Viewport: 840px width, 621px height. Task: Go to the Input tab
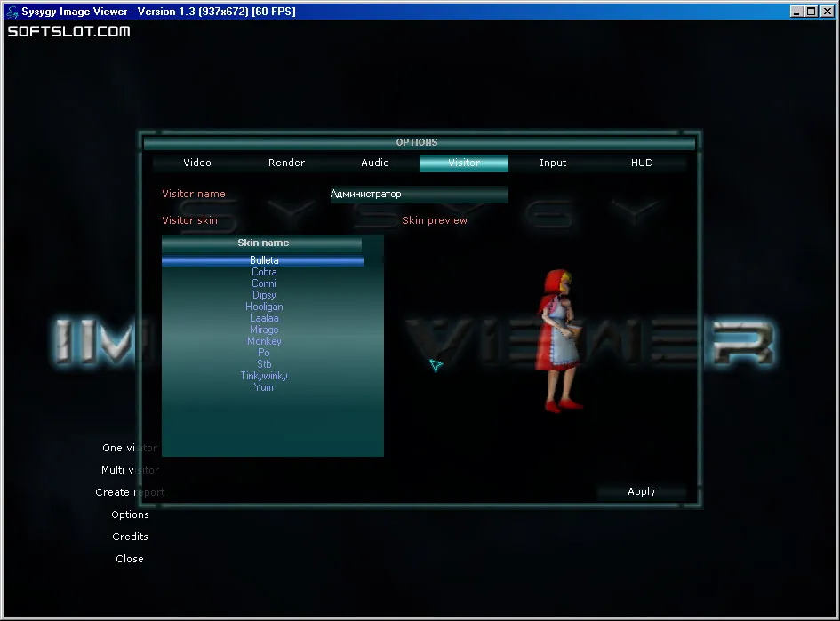[553, 163]
